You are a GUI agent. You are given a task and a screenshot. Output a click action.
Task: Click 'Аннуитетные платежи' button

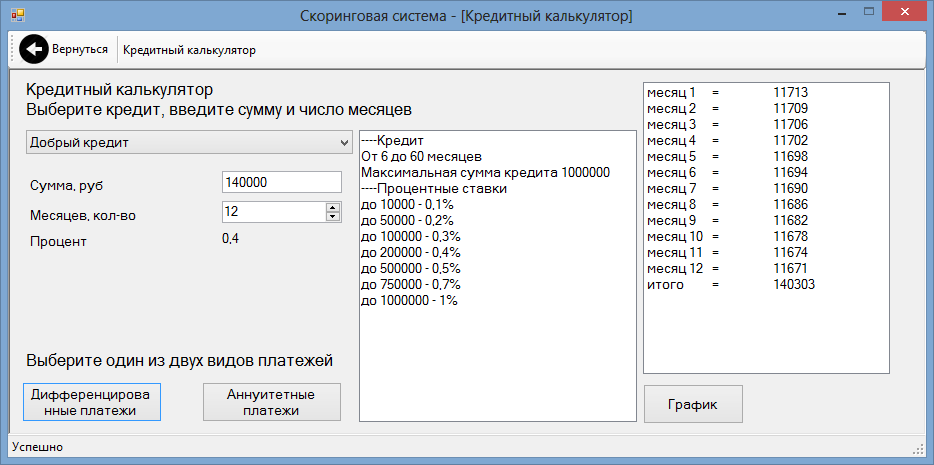tap(272, 402)
